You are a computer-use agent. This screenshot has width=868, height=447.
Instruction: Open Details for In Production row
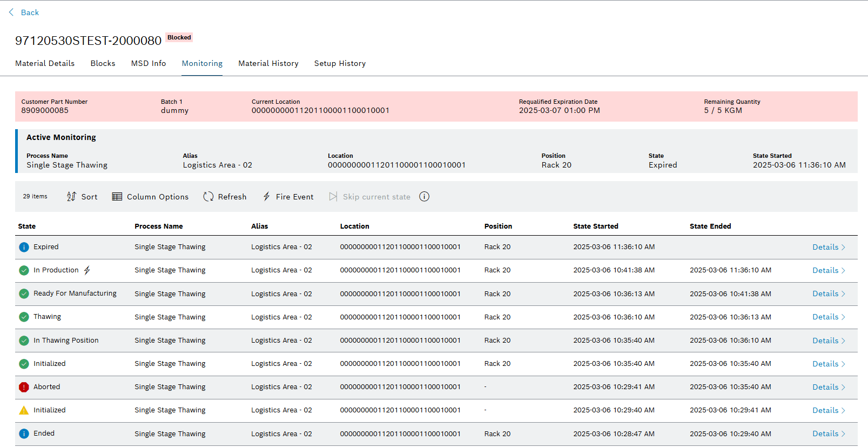[x=829, y=270]
